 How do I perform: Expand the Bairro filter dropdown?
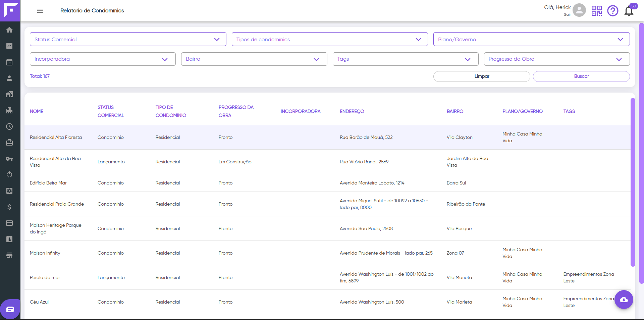pyautogui.click(x=254, y=59)
